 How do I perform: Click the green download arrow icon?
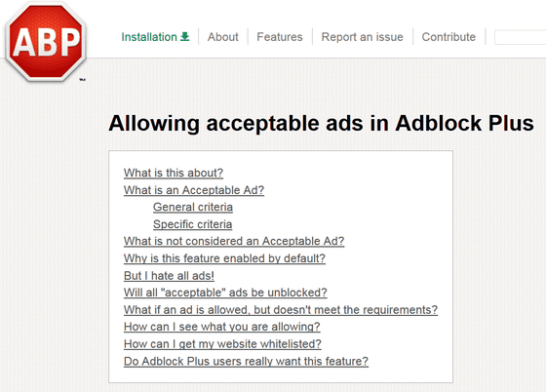[x=185, y=36]
